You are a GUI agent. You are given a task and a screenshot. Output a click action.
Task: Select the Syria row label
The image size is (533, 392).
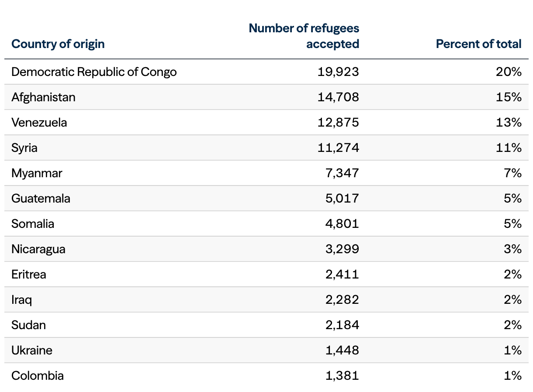click(24, 148)
